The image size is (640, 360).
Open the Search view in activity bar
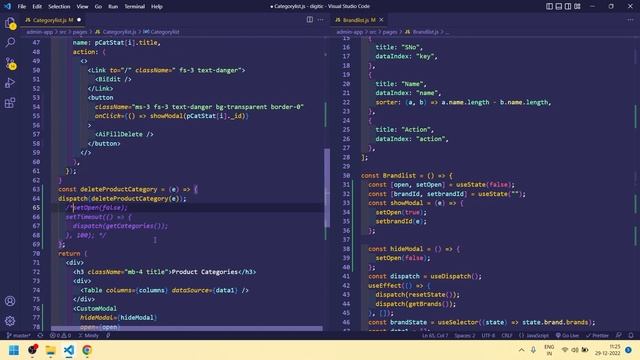[10, 42]
